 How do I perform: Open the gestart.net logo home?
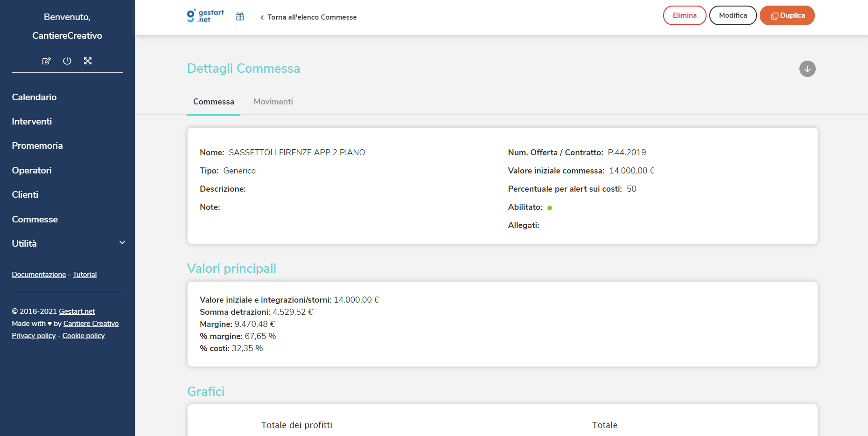tap(205, 16)
